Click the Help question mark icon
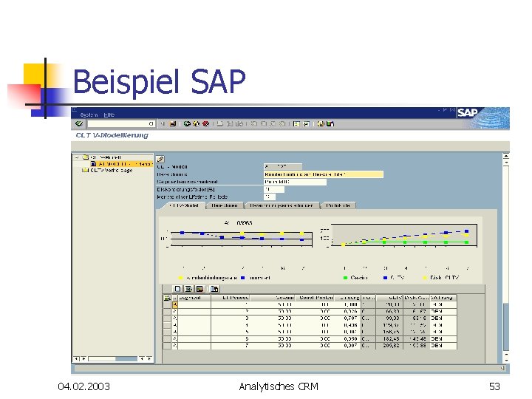 pyautogui.click(x=321, y=124)
